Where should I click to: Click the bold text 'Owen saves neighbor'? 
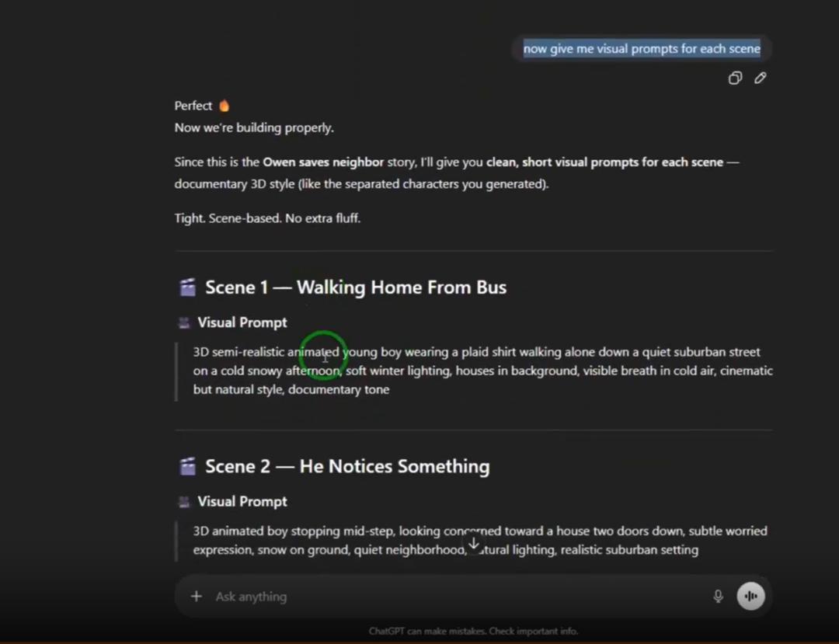(323, 162)
